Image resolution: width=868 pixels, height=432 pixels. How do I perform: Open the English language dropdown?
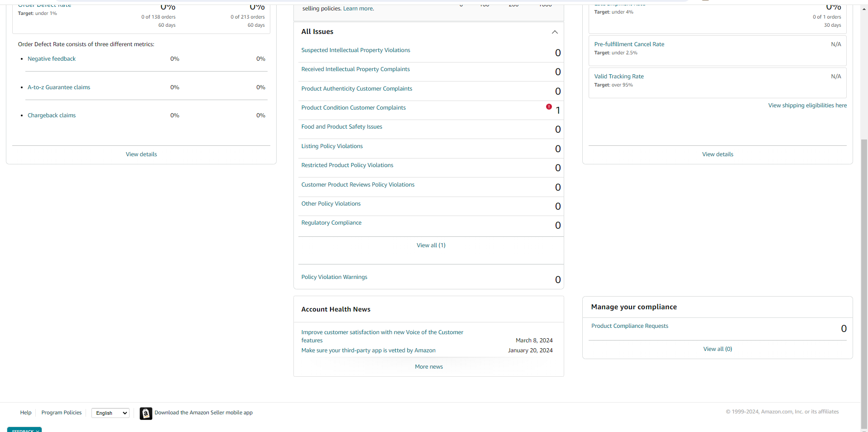coord(110,413)
